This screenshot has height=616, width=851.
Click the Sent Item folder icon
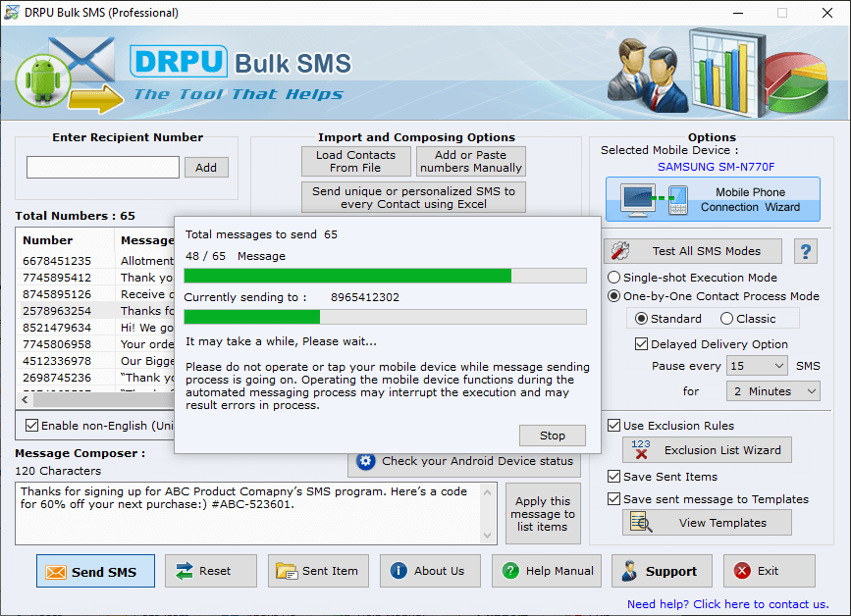click(287, 571)
